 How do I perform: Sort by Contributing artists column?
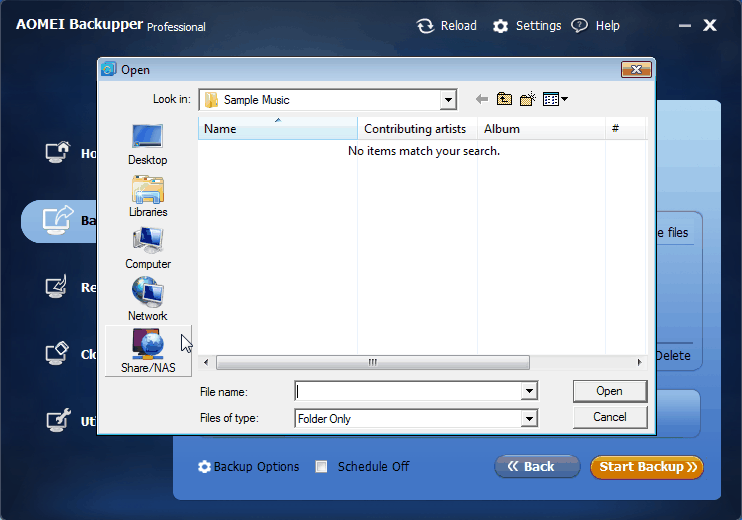point(417,129)
